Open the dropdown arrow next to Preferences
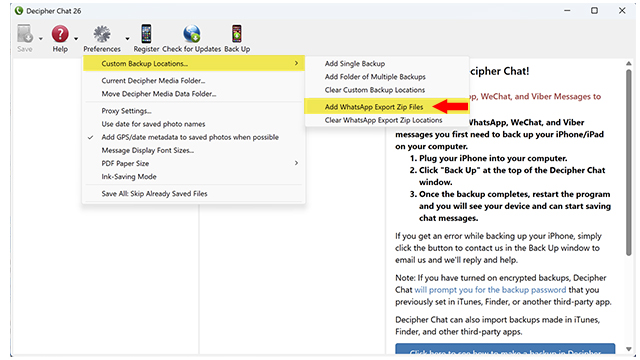640x360 pixels. [127, 39]
